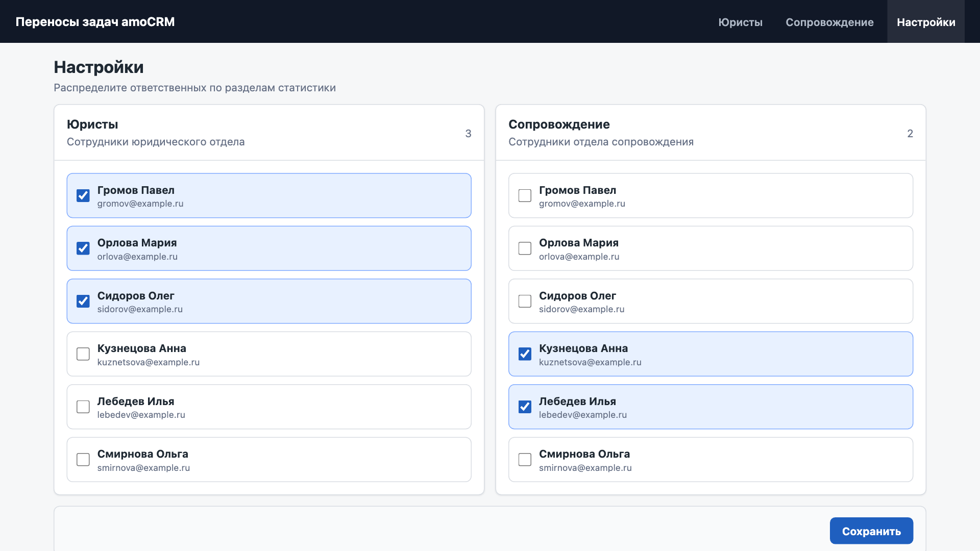Screen dimensions: 980x551
Task: Click 'Сотрудники юридического отдела' subtitle
Action: pyautogui.click(x=156, y=142)
